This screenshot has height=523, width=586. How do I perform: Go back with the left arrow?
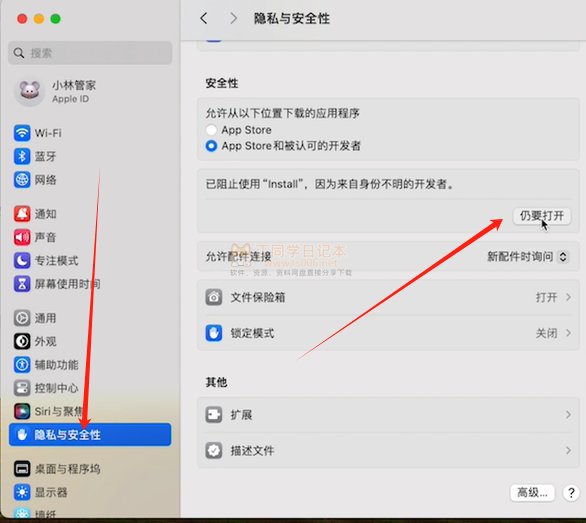(204, 18)
